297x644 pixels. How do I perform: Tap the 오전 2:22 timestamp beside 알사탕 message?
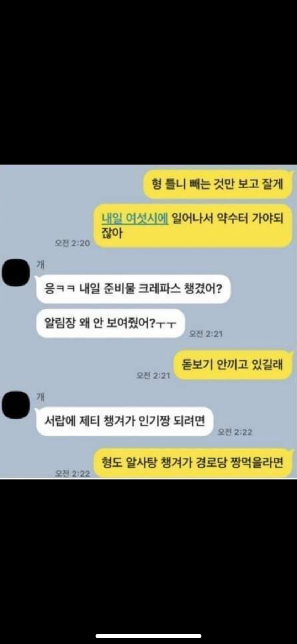coord(72,473)
